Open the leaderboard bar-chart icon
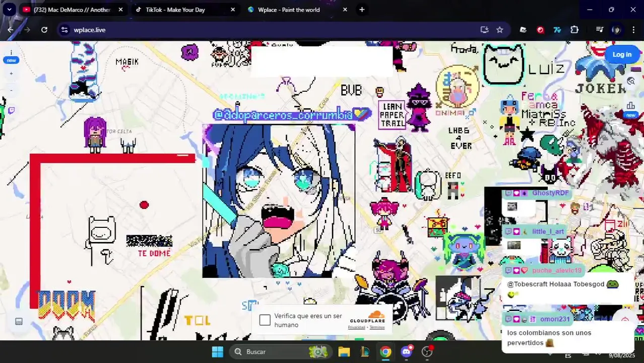The image size is (644, 363). 631,105
